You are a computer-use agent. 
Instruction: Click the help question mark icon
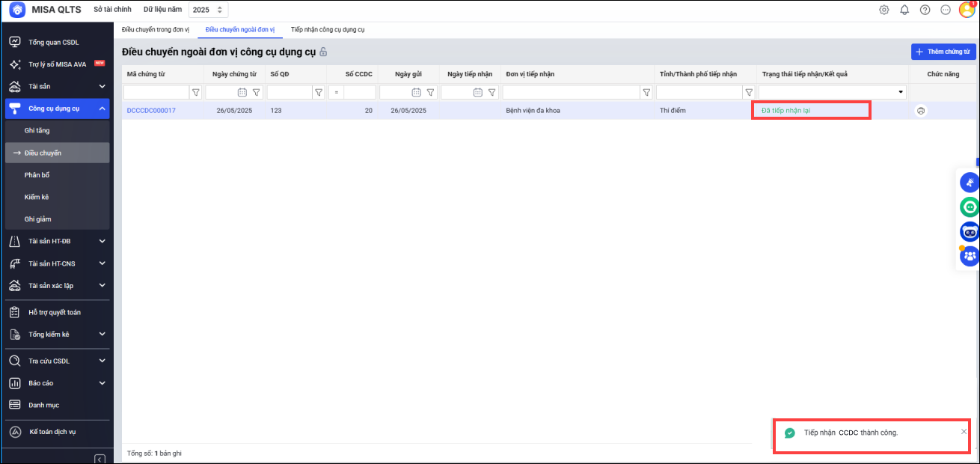pos(925,10)
